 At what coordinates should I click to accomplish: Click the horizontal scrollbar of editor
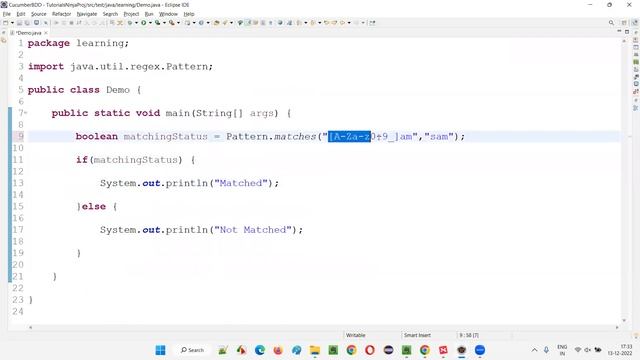323,327
